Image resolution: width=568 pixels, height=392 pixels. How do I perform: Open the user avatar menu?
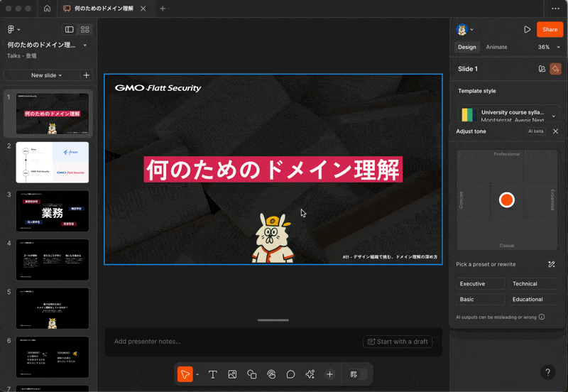click(x=465, y=29)
